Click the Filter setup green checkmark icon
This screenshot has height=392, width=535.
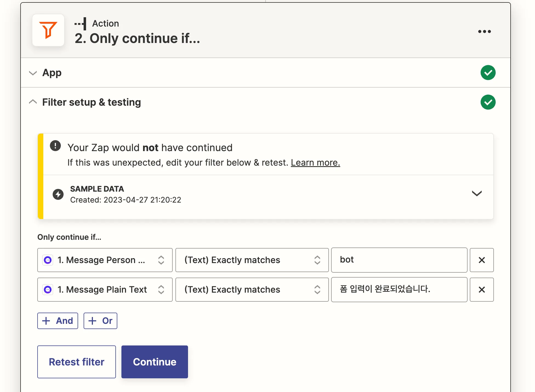click(x=488, y=102)
